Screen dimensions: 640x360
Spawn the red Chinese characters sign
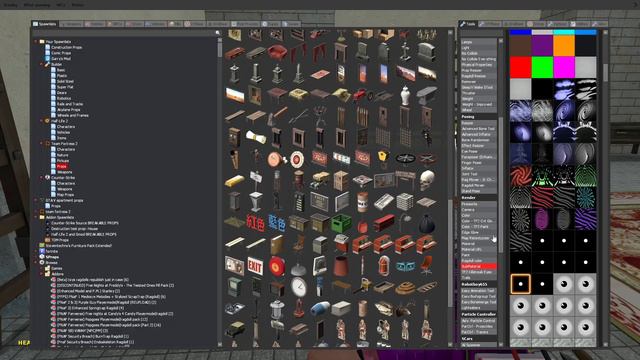(x=256, y=223)
